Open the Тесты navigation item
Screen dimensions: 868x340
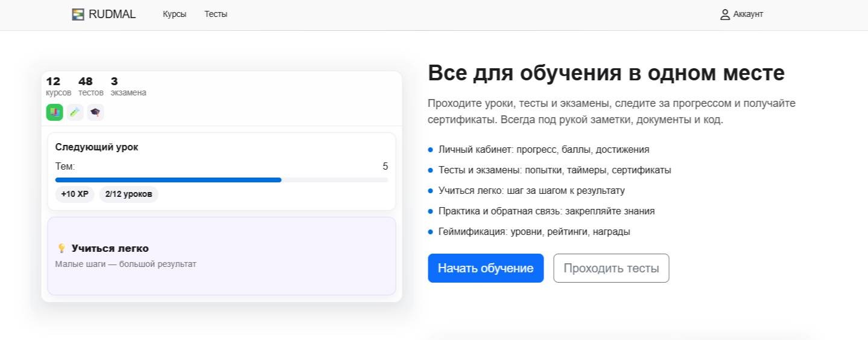click(215, 14)
